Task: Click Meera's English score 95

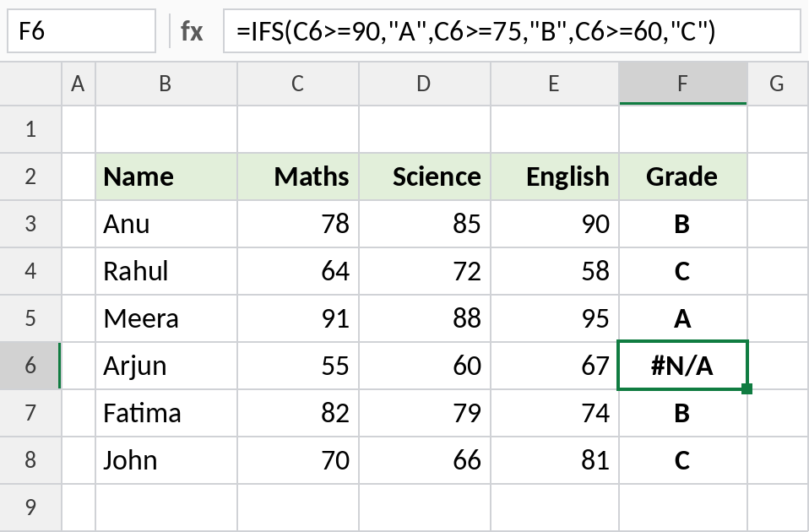Action: [x=555, y=318]
